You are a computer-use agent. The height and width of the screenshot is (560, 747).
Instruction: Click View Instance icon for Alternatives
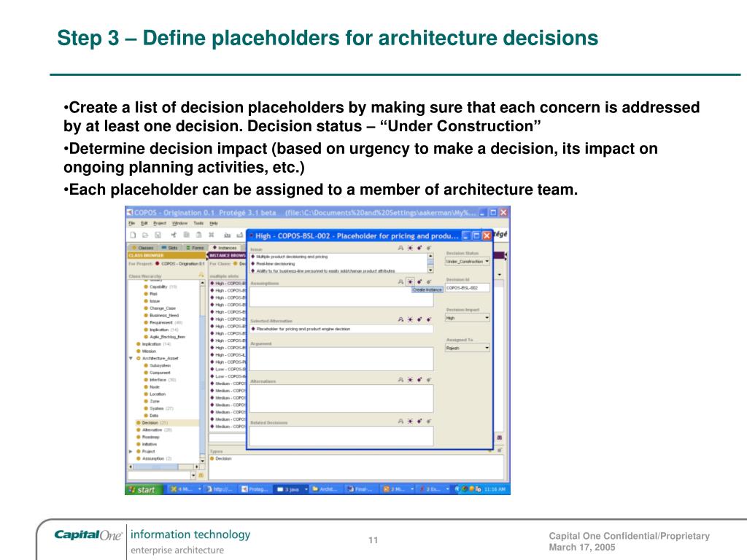400,379
